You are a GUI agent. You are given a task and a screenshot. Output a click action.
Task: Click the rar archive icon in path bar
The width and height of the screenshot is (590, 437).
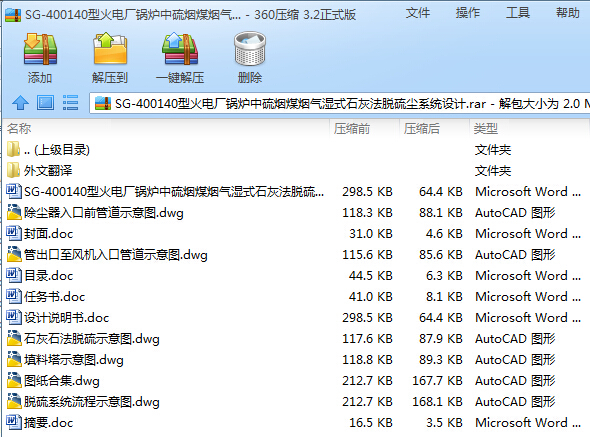[103, 103]
